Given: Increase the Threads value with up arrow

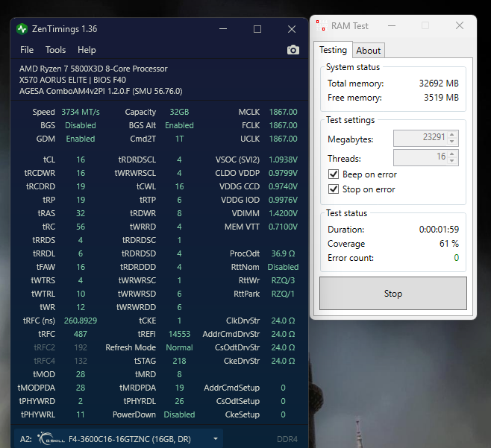Looking at the screenshot, I should point(452,154).
